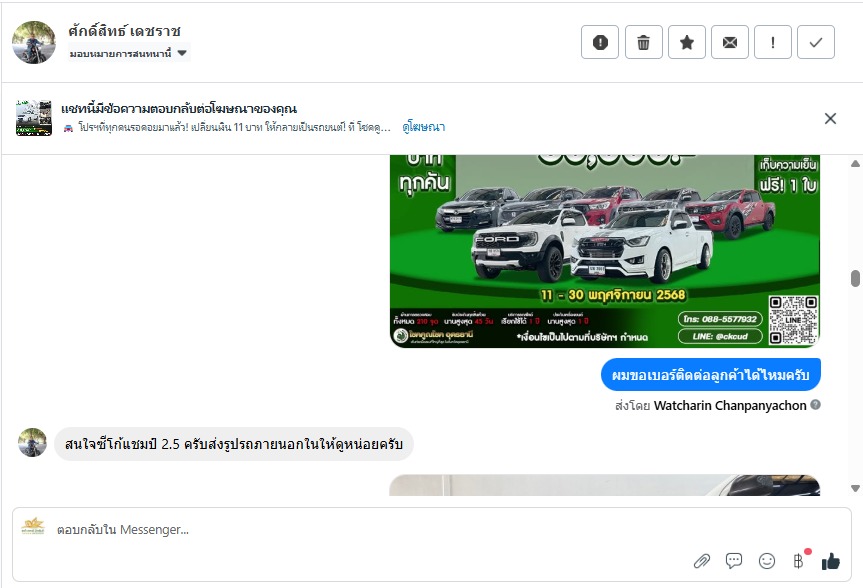Image resolution: width=863 pixels, height=588 pixels.
Task: Open the emoji picker smiley icon
Action: pyautogui.click(x=767, y=561)
